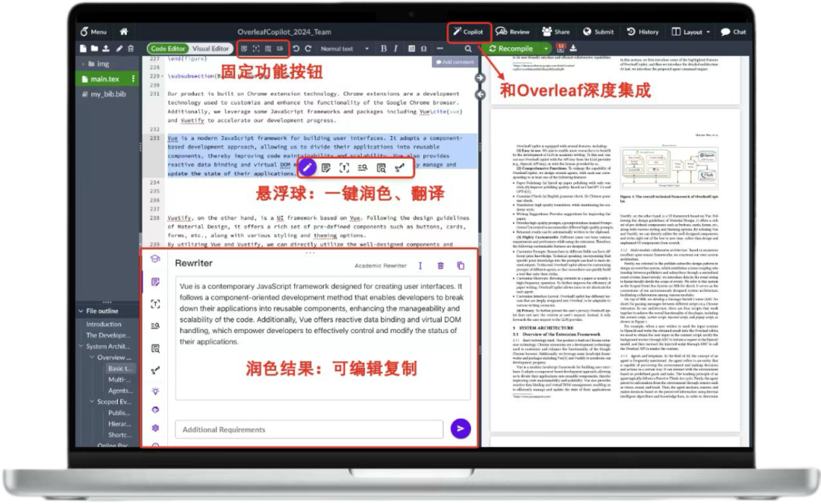The height and width of the screenshot is (504, 821).
Task: Toggle italic formatting
Action: [x=395, y=49]
